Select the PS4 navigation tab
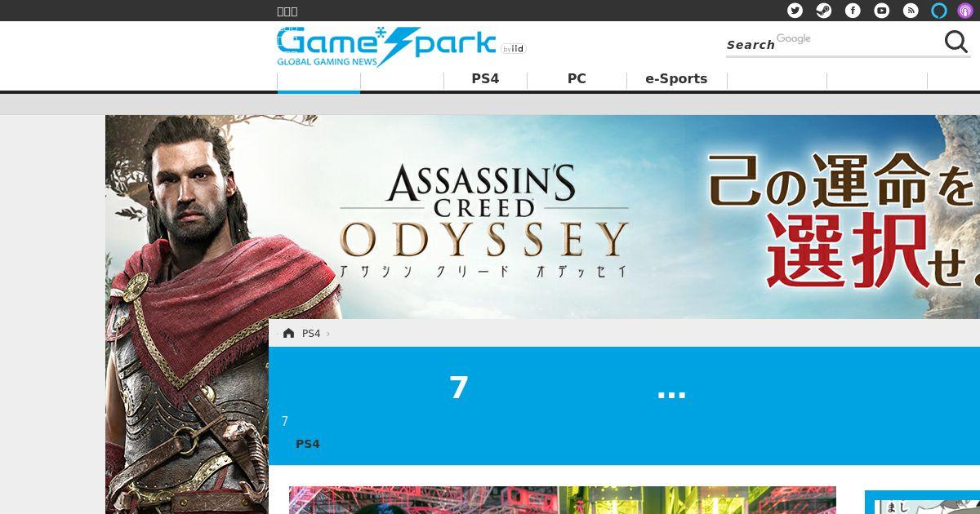Screen dimensions: 980x514 coord(485,79)
